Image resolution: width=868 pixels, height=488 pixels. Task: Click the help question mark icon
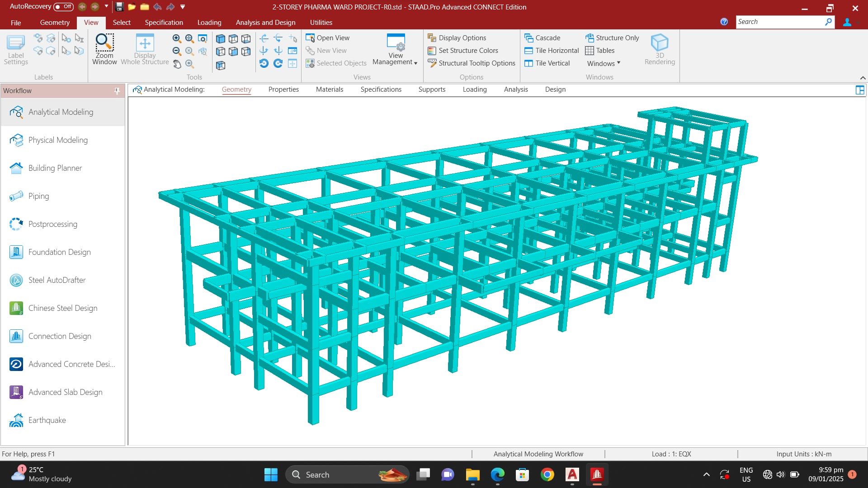coord(724,22)
